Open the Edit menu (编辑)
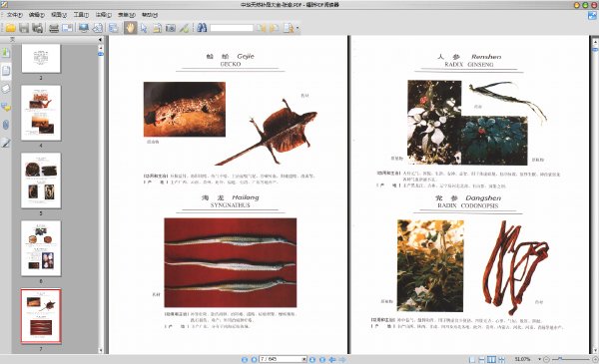 pyautogui.click(x=37, y=15)
